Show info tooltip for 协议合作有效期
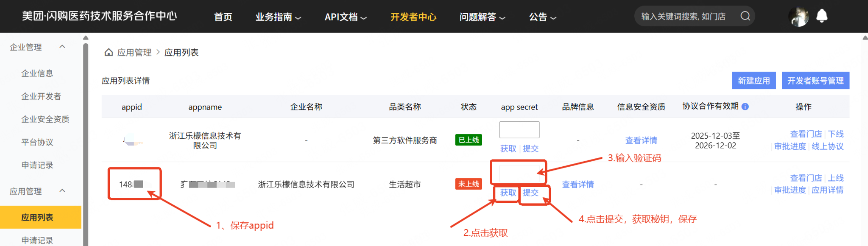 pyautogui.click(x=745, y=106)
